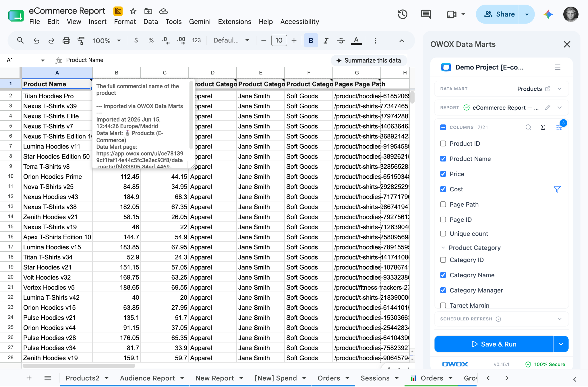Star the eCommerce Report document
Screen dimensions: 588x387
point(133,11)
